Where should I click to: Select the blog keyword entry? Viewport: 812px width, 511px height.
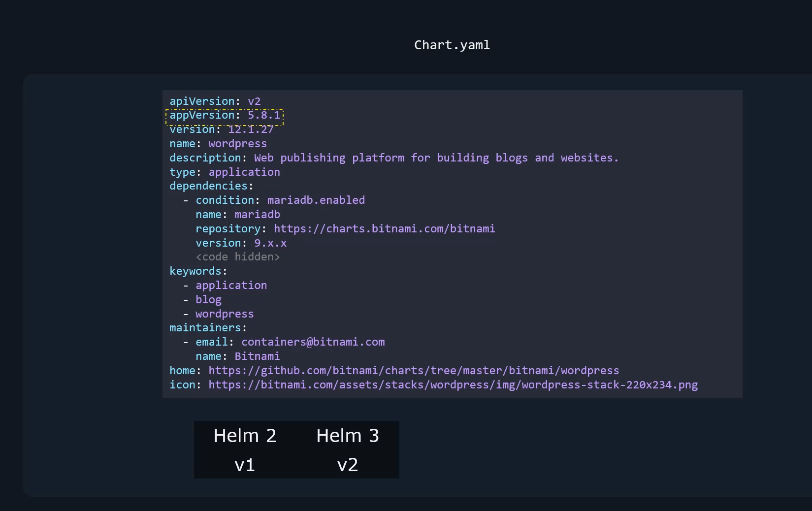point(209,300)
